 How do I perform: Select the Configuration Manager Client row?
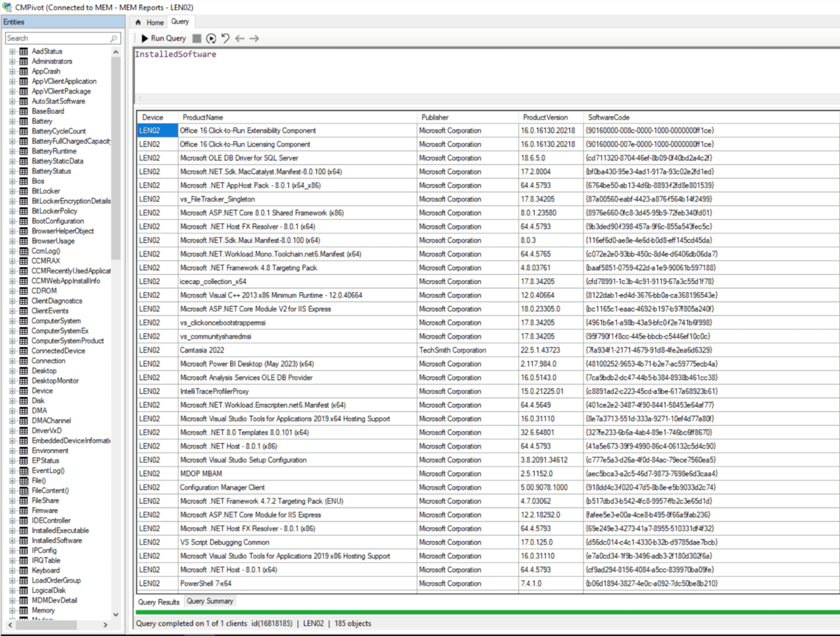click(x=488, y=488)
